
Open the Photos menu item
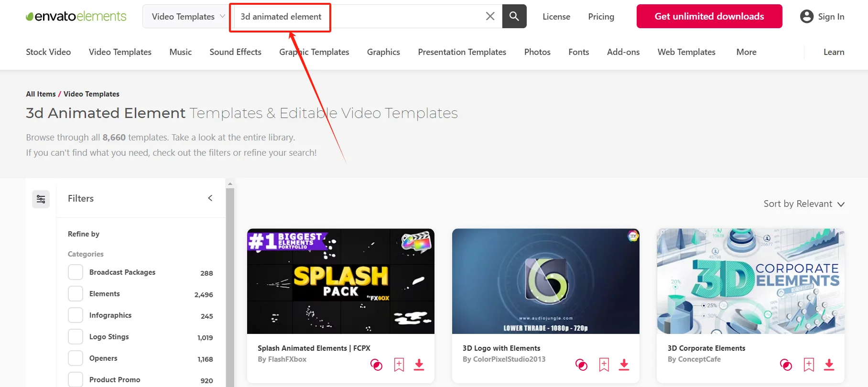537,52
